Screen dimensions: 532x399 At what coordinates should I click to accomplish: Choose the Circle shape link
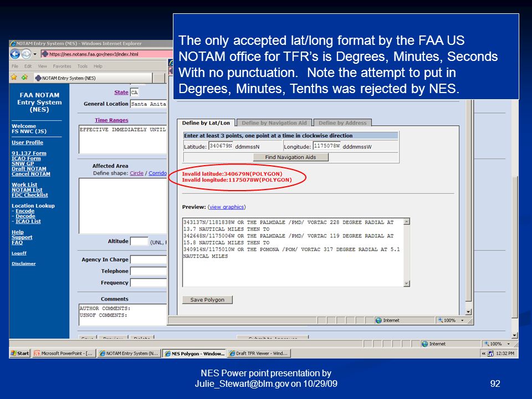[x=137, y=173]
